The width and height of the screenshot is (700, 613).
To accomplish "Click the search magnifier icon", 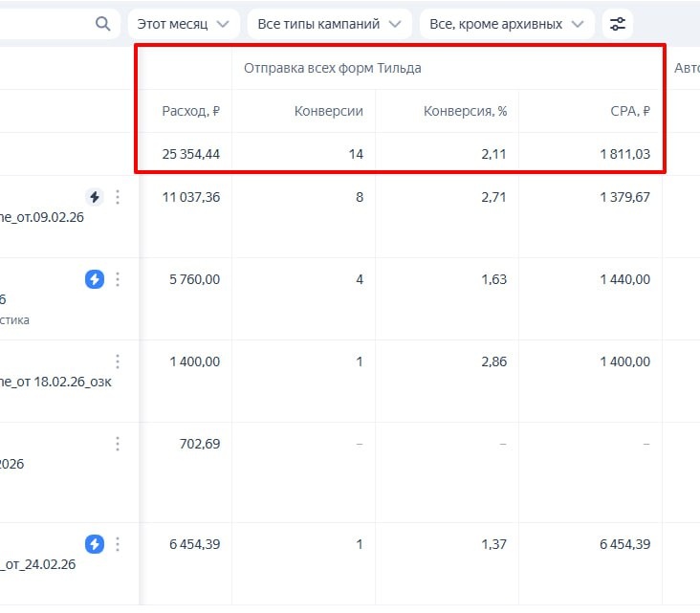I will pos(103,24).
